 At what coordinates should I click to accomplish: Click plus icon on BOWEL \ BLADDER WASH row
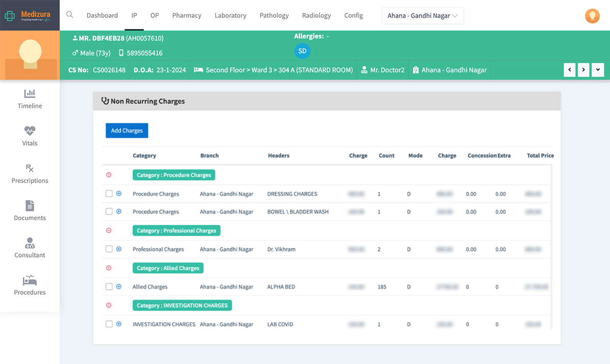click(x=119, y=211)
